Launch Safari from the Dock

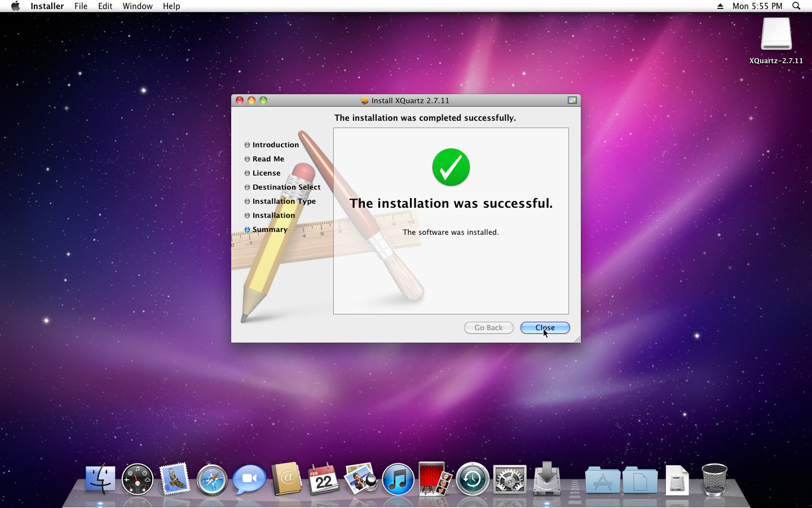pos(212,480)
